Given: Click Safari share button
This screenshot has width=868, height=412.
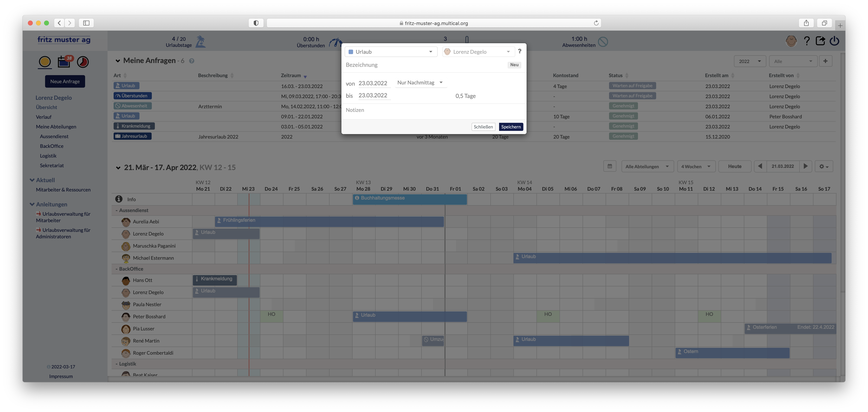Looking at the screenshot, I should 806,23.
